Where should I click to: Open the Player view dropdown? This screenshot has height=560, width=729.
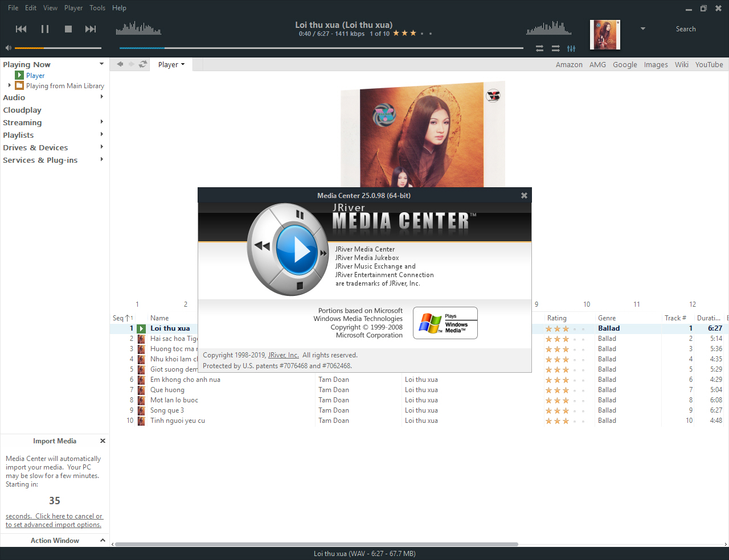[171, 65]
